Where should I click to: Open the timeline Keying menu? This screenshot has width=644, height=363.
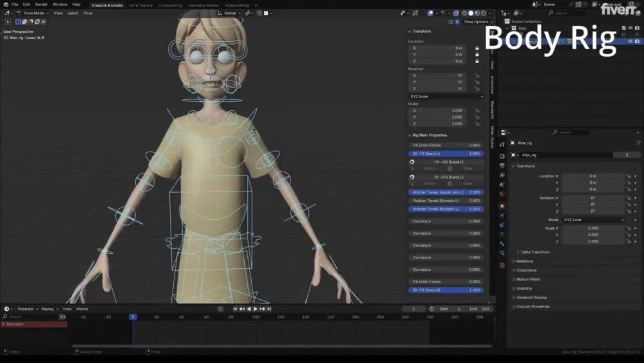[50, 309]
